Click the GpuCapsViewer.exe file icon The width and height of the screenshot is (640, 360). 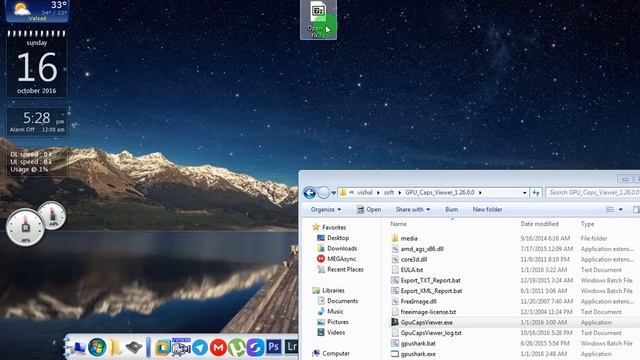point(394,322)
